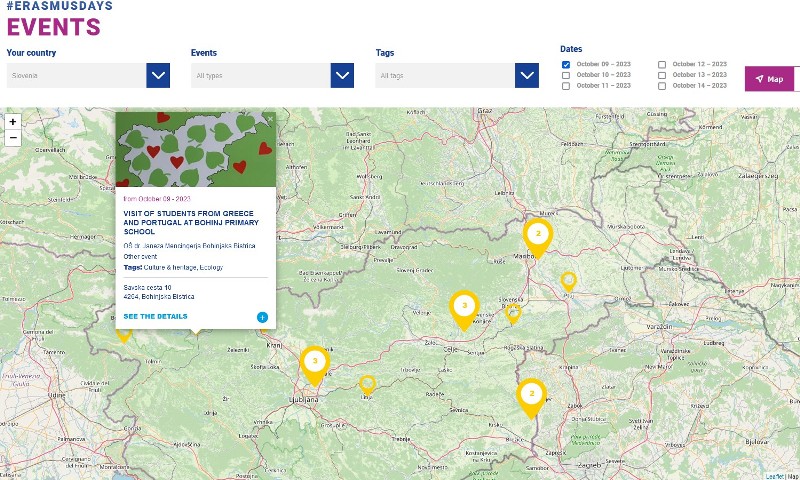Close the event popup
Screen dimensions: 800x480
coord(270,119)
